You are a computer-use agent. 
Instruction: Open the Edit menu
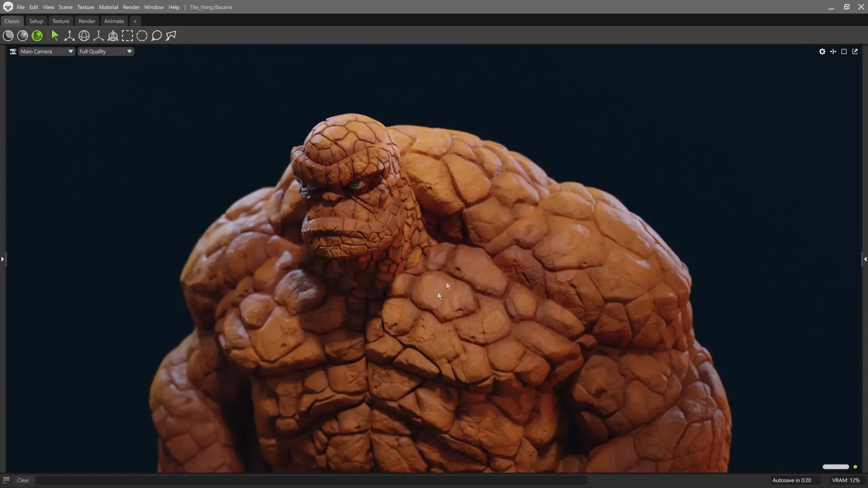[x=34, y=7]
